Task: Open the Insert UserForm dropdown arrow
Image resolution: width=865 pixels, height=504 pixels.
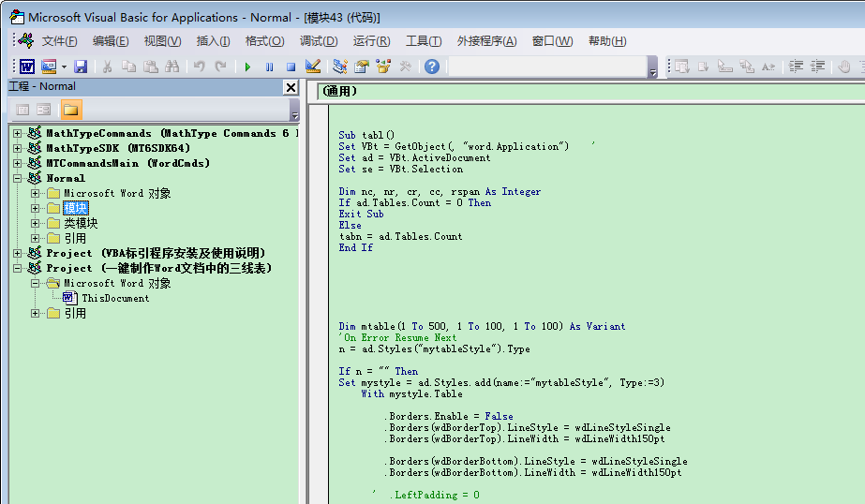Action: coord(64,67)
